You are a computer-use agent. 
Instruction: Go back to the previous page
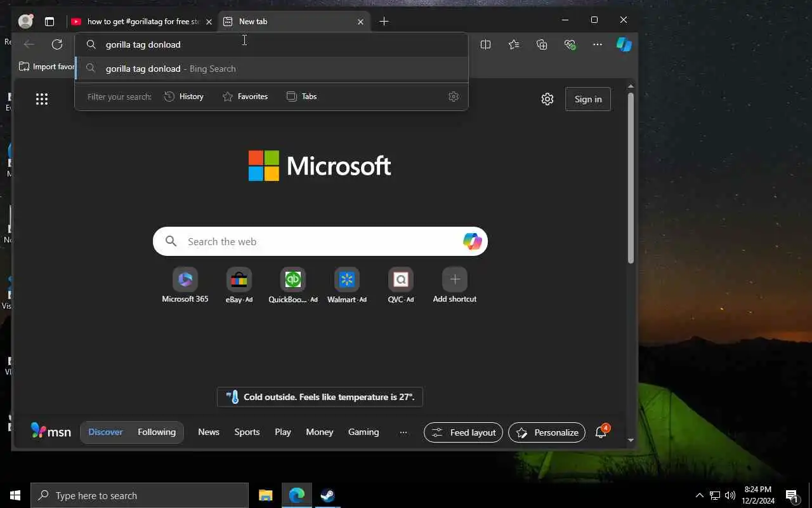29,44
